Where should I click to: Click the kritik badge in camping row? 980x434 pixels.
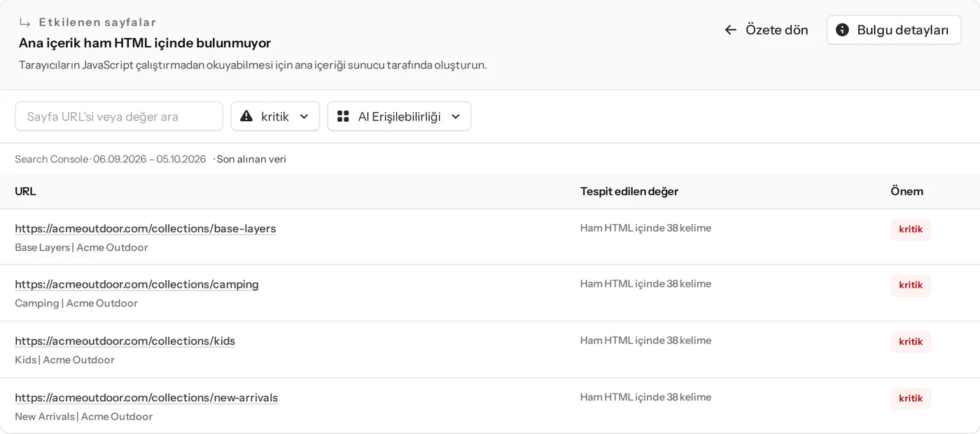(x=911, y=285)
